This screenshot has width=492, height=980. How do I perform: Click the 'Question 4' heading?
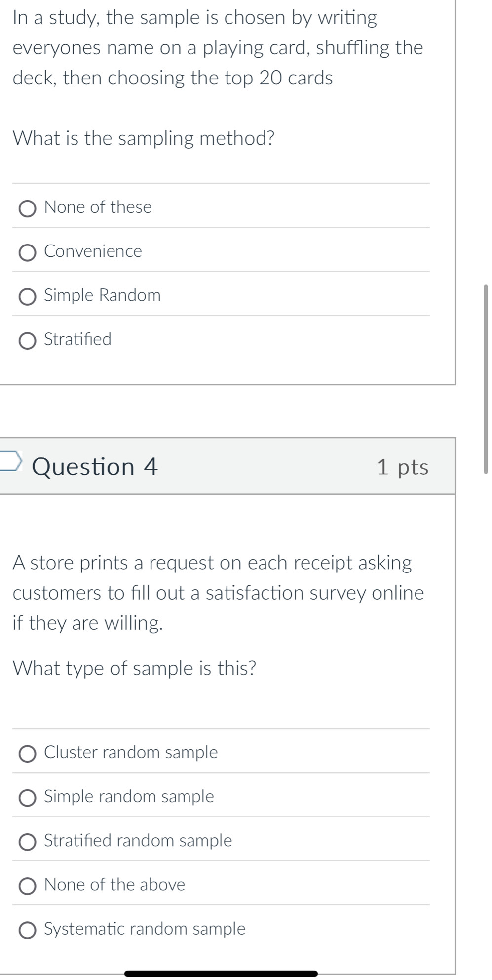95,467
